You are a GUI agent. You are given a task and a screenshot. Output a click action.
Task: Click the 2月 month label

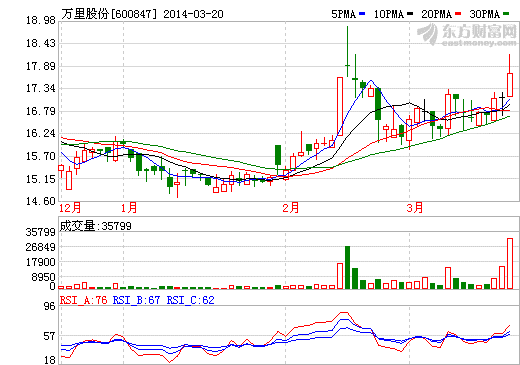click(x=291, y=208)
